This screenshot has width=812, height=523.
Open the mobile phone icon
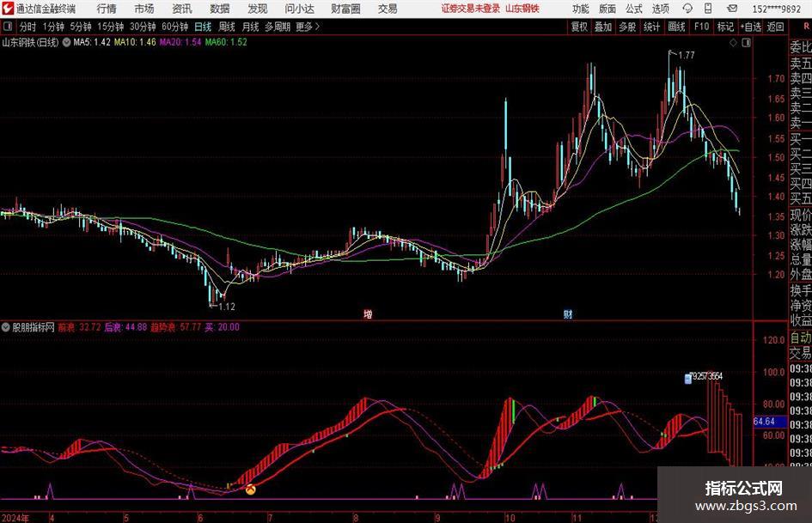coord(708,9)
